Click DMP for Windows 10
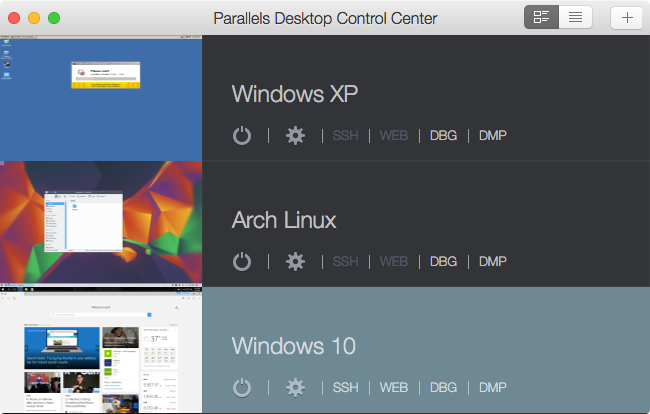Image resolution: width=650 pixels, height=414 pixels. (492, 387)
